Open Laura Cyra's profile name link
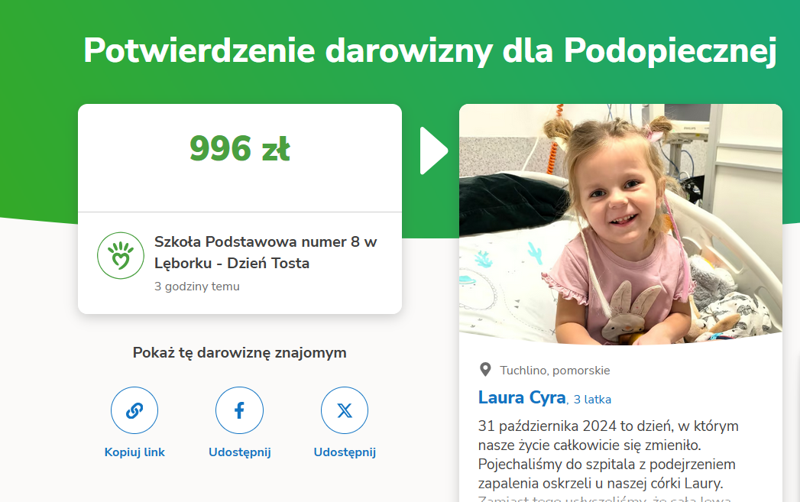The image size is (800, 502). (x=521, y=397)
